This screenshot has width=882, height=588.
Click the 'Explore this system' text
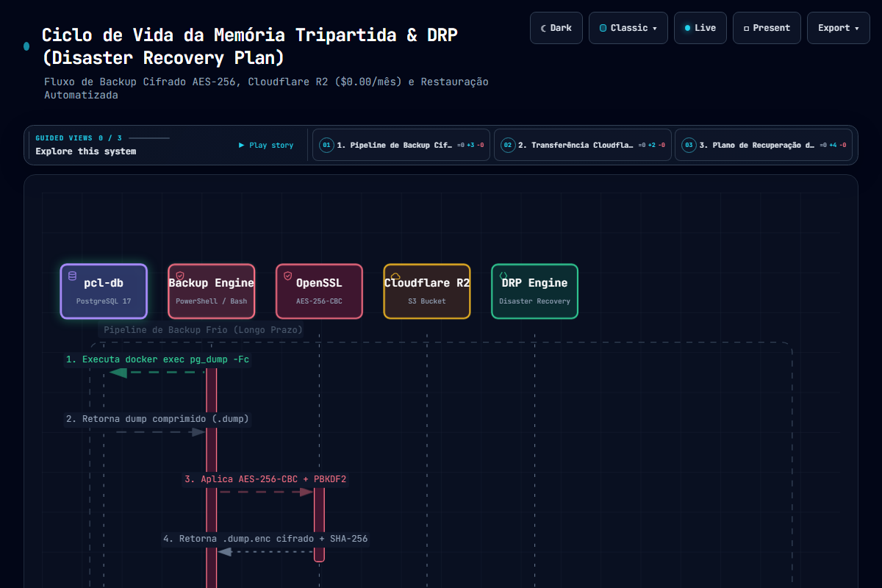(x=86, y=151)
